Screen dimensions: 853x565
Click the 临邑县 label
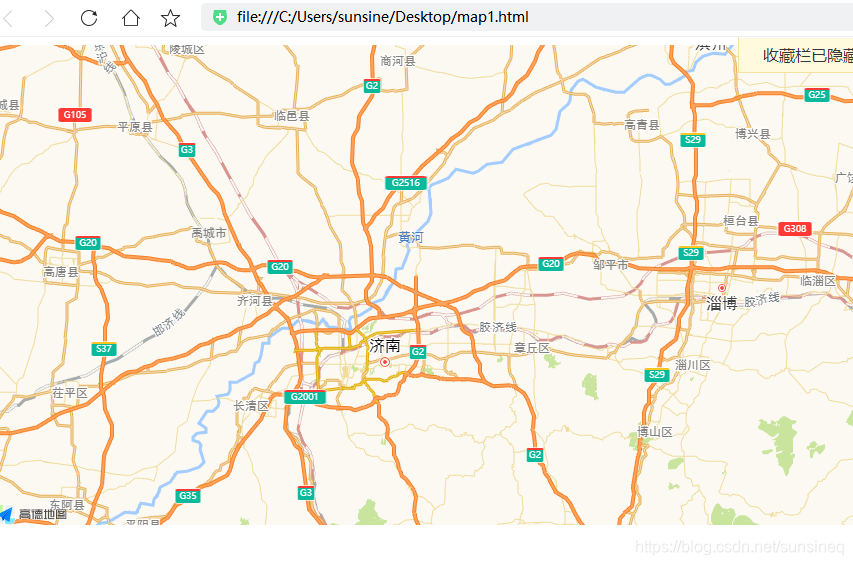point(292,116)
